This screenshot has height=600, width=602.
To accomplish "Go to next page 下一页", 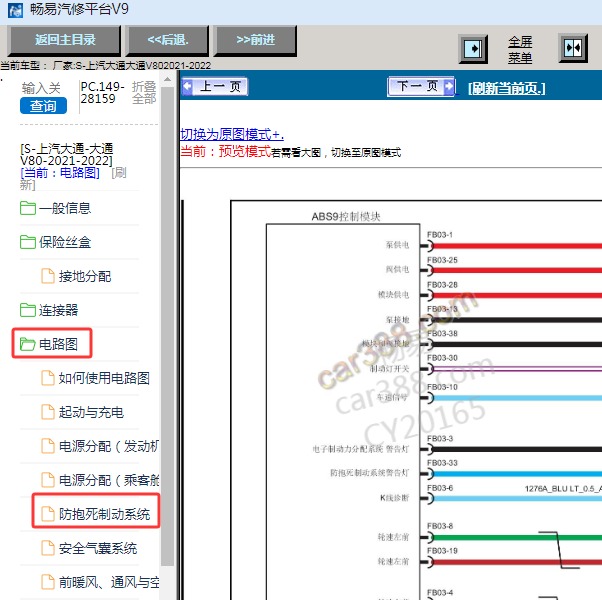I will 421,86.
